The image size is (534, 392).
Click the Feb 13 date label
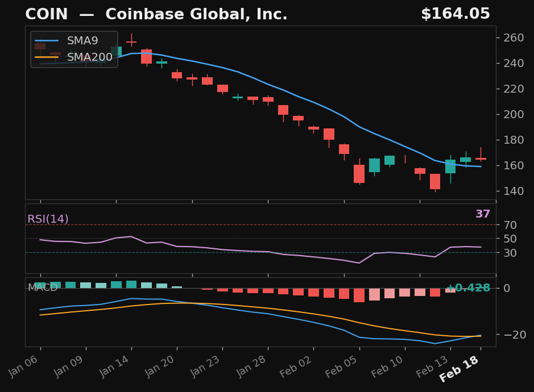pos(432,366)
